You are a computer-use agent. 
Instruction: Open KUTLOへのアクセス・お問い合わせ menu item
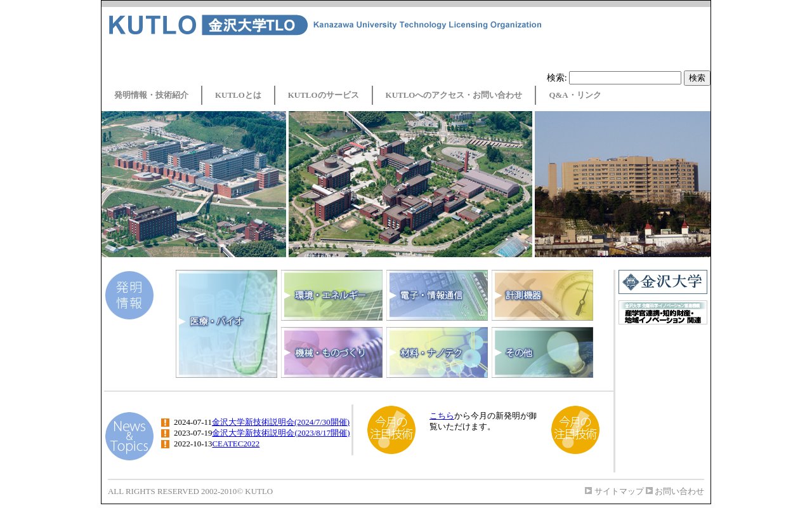coord(454,95)
